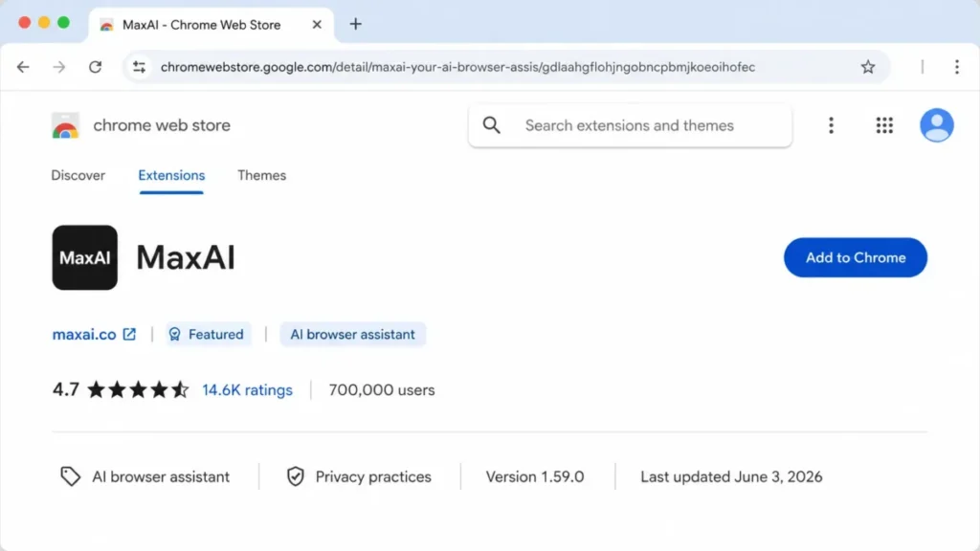The width and height of the screenshot is (980, 551).
Task: Click the Featured badge ribbon icon
Action: [x=174, y=334]
